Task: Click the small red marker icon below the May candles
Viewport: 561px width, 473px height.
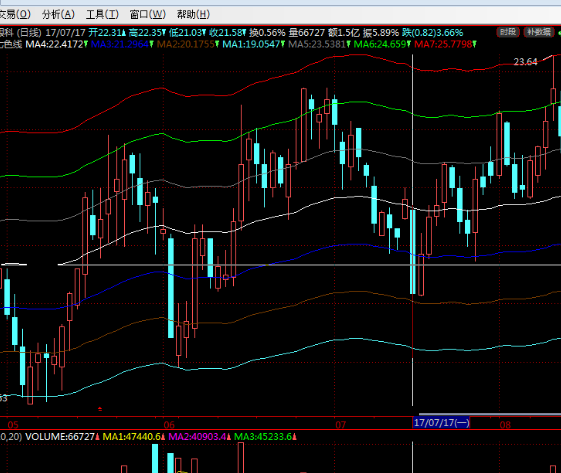Action: (100, 409)
